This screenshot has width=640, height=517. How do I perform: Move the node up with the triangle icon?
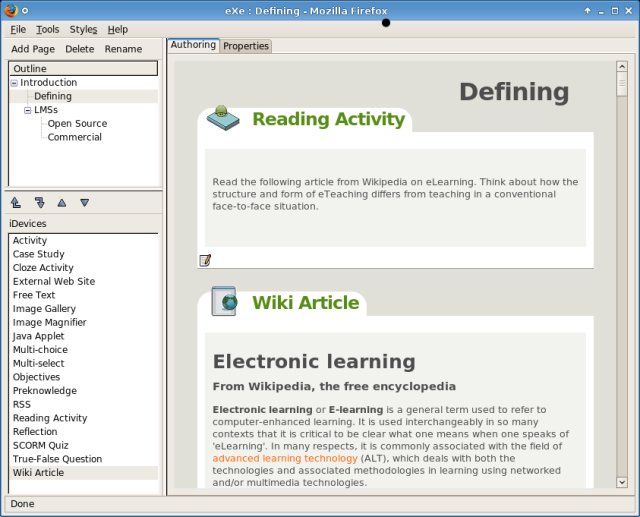[62, 202]
